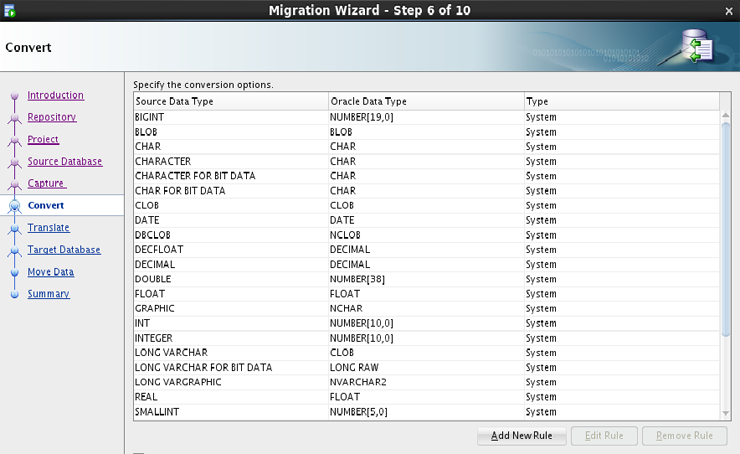This screenshot has width=740, height=454.
Task: Select the LONG VARCHAR source row
Action: 427,353
